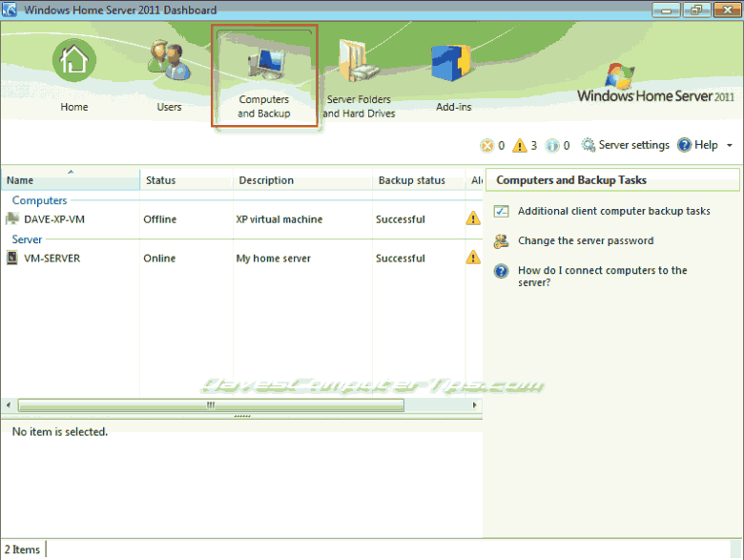Switch to the Users tab label
Viewport: 744px width, 560px height.
click(169, 107)
